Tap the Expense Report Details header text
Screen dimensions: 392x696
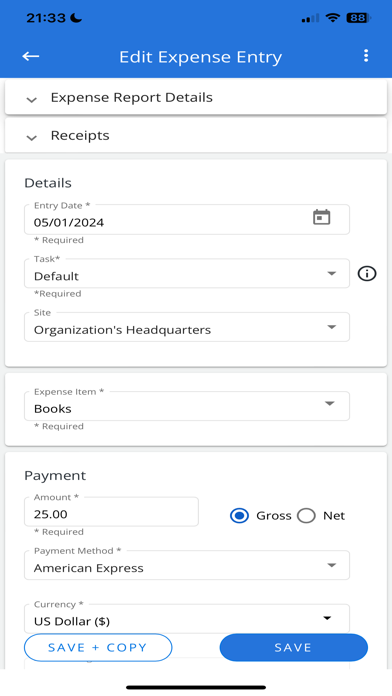click(131, 98)
